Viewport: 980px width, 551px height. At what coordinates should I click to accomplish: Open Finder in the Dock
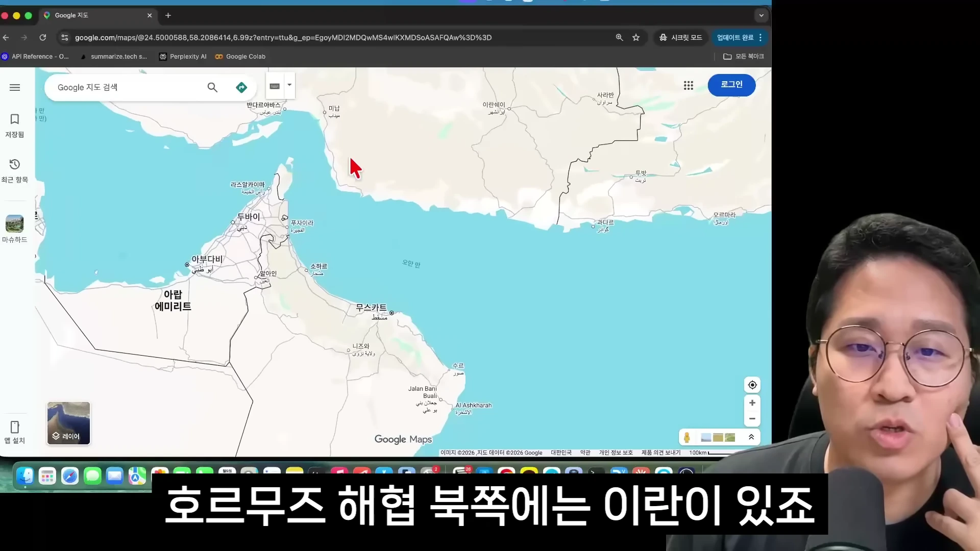point(25,476)
